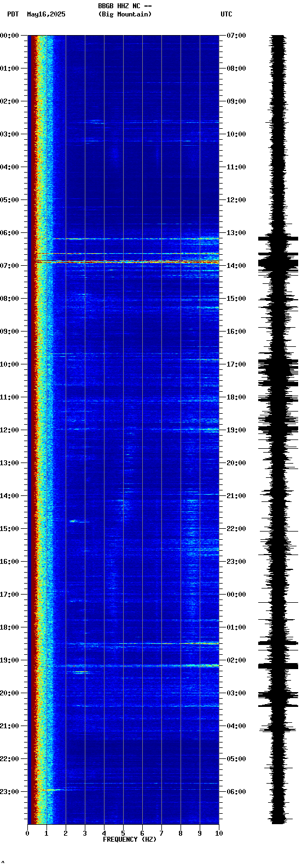Click UTC axis label 10:00 on right
The image size is (302, 868).
pyautogui.click(x=236, y=134)
